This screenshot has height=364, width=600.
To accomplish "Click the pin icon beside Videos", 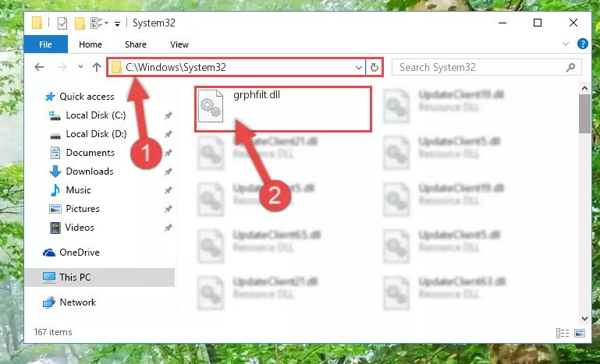I will click(x=168, y=228).
